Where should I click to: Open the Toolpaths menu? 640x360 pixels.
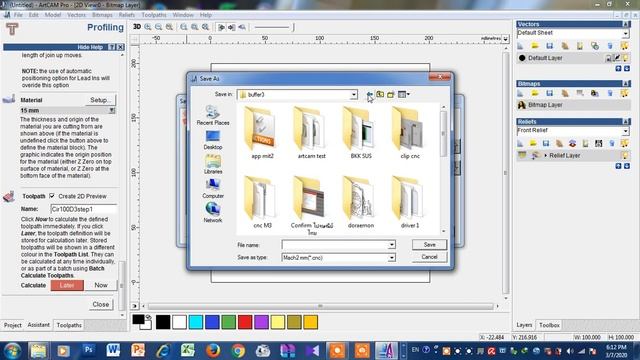coord(154,15)
